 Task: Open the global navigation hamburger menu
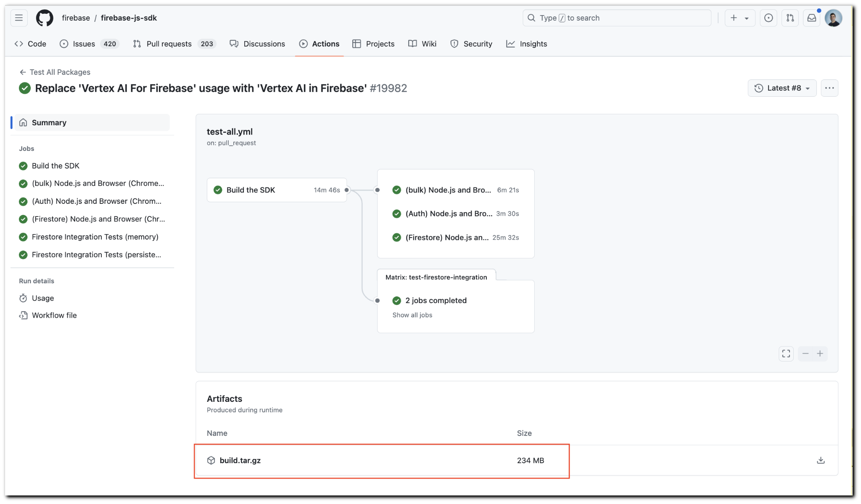pyautogui.click(x=18, y=18)
